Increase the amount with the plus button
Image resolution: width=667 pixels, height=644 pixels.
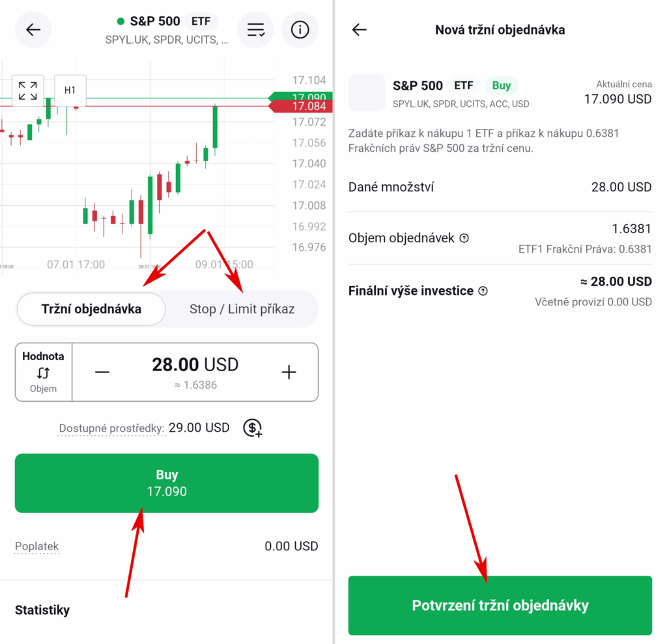pyautogui.click(x=289, y=372)
